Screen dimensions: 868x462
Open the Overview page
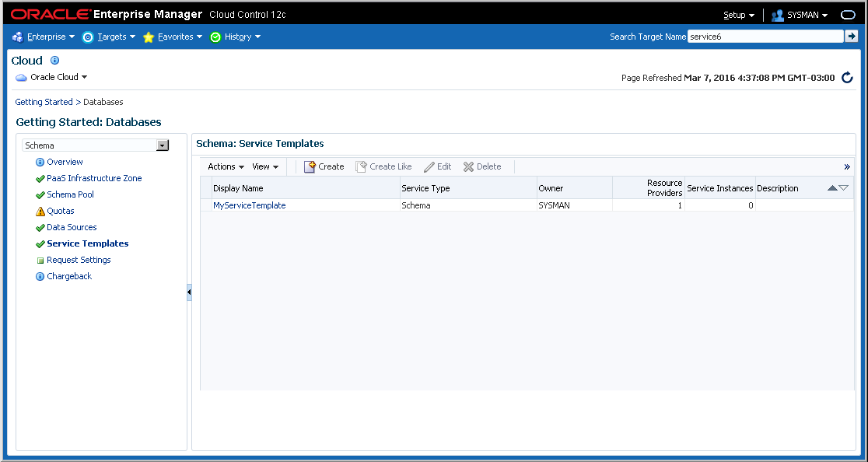[x=65, y=162]
